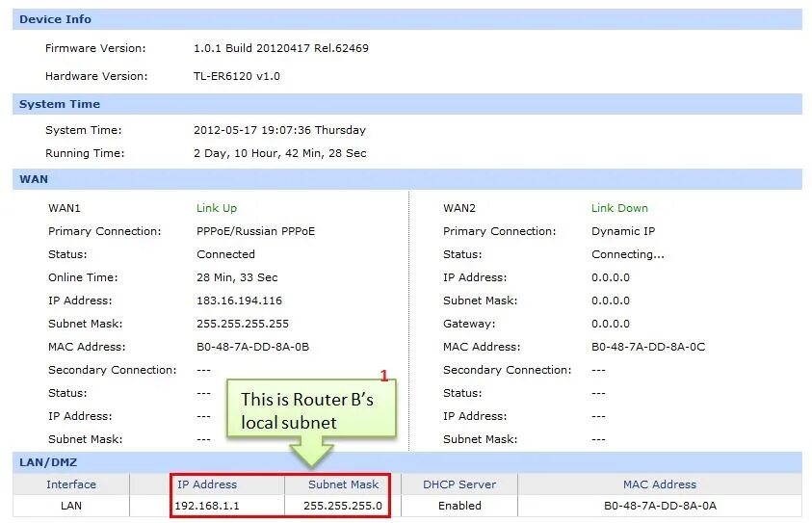Image resolution: width=812 pixels, height=523 pixels.
Task: Click the Hardware Version: label
Action: (95, 76)
